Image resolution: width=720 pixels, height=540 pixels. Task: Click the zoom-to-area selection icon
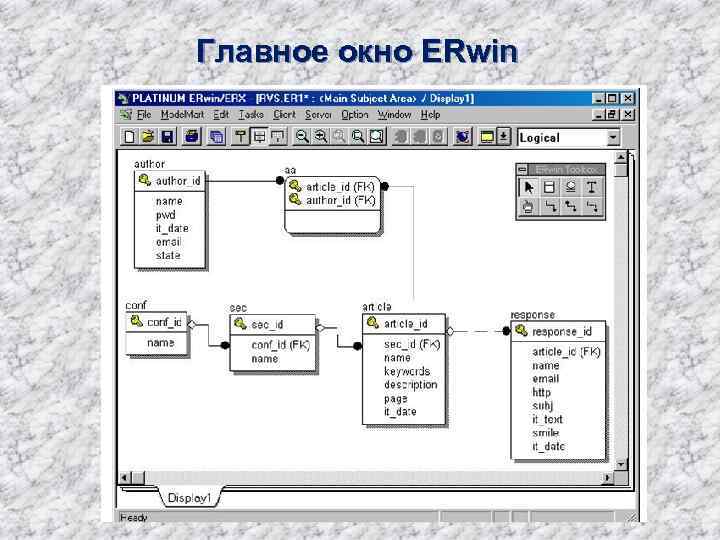coord(377,137)
